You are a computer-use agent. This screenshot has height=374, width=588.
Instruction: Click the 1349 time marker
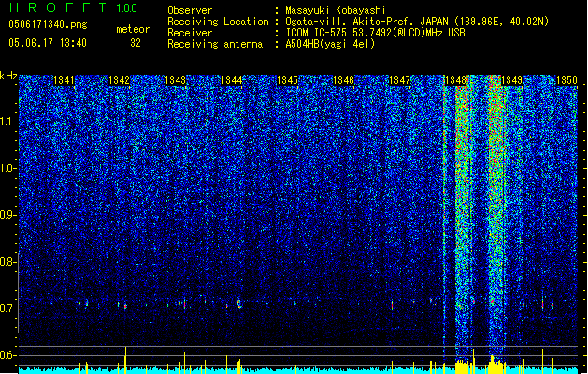(511, 80)
